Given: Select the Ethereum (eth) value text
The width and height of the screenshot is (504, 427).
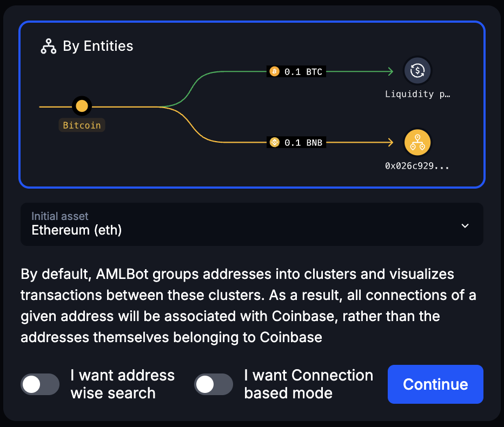Looking at the screenshot, I should 77,230.
